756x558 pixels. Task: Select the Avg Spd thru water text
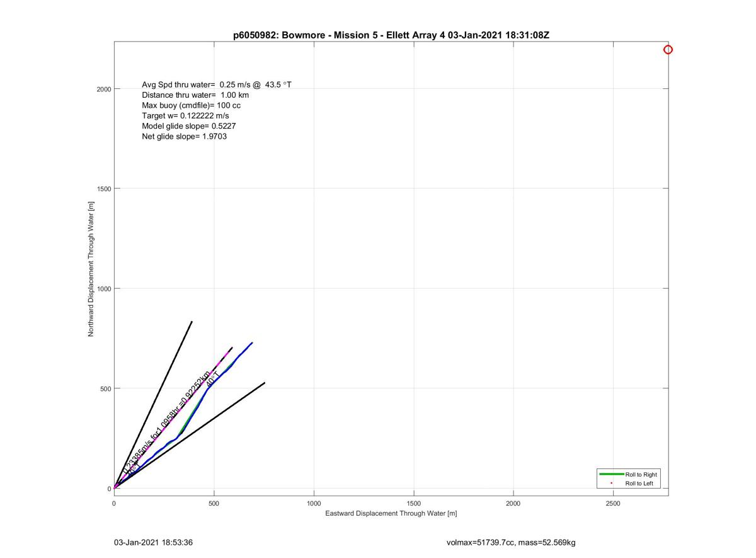click(x=217, y=84)
